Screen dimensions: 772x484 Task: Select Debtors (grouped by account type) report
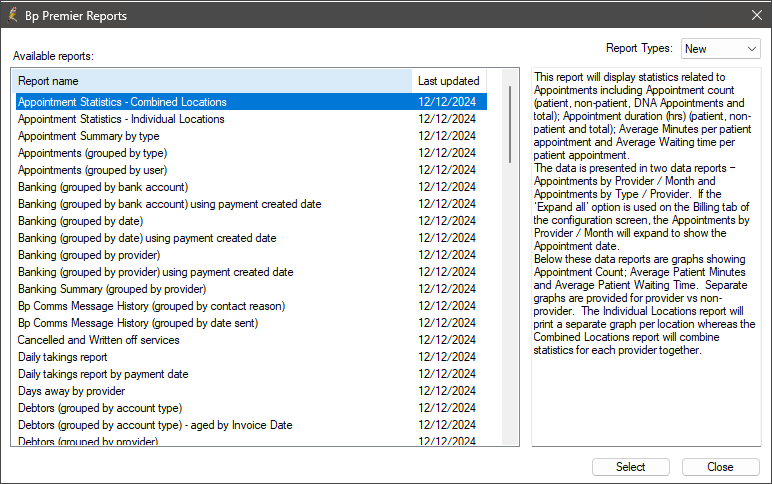[251, 408]
